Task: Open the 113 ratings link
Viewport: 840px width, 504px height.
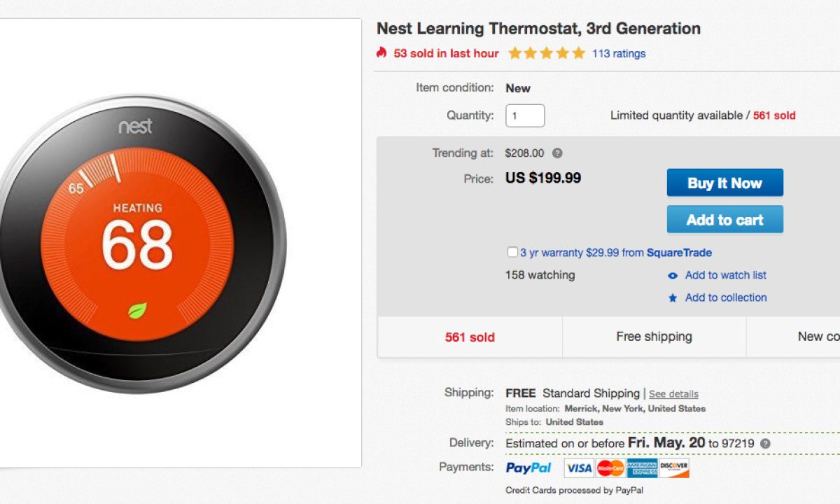Action: click(619, 53)
